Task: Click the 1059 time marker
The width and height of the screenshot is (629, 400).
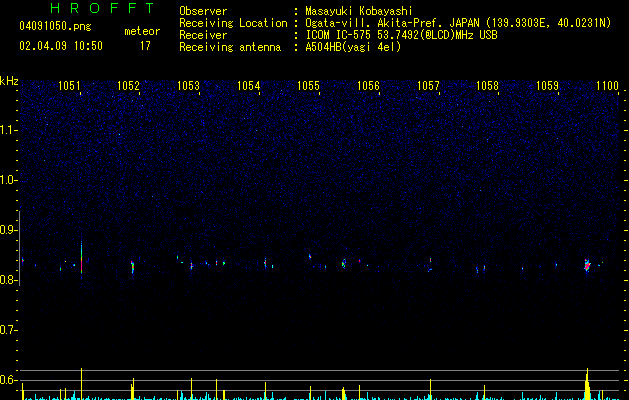Action: [547, 85]
